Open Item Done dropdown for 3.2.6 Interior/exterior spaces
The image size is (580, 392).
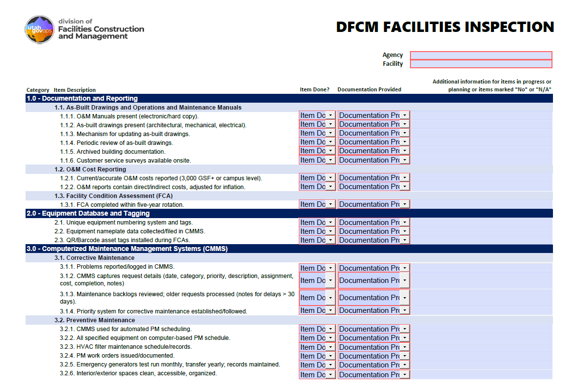(318, 375)
